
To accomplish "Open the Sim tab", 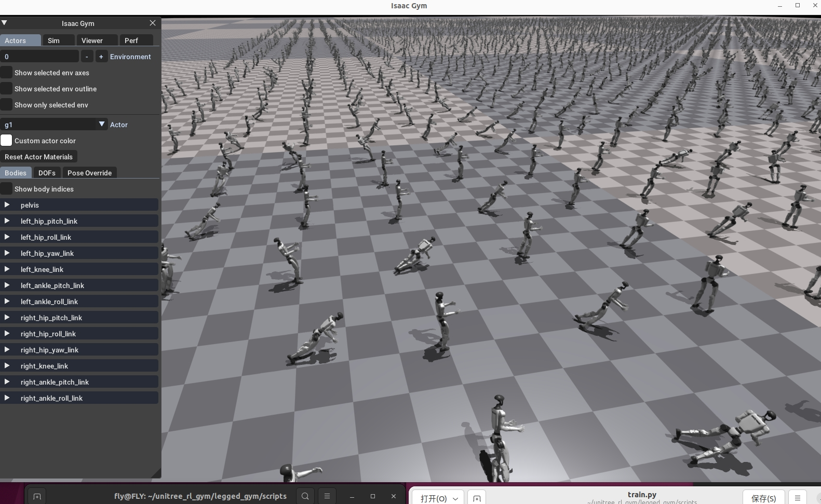I will coord(59,40).
